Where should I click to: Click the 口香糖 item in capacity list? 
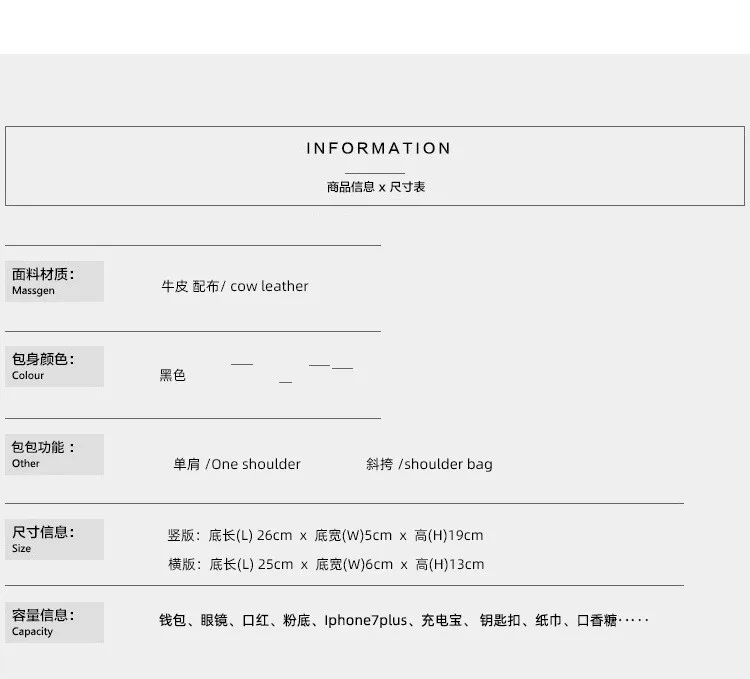[x=597, y=620]
